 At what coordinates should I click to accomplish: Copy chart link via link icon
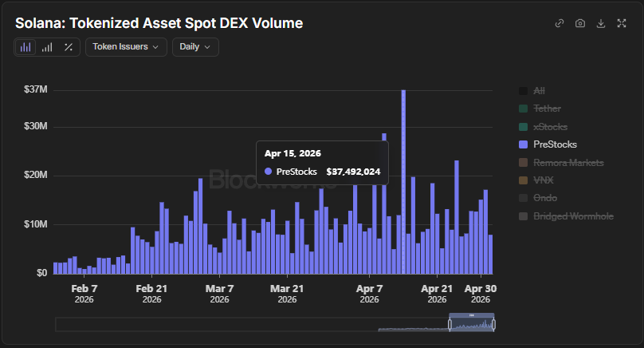pyautogui.click(x=560, y=23)
